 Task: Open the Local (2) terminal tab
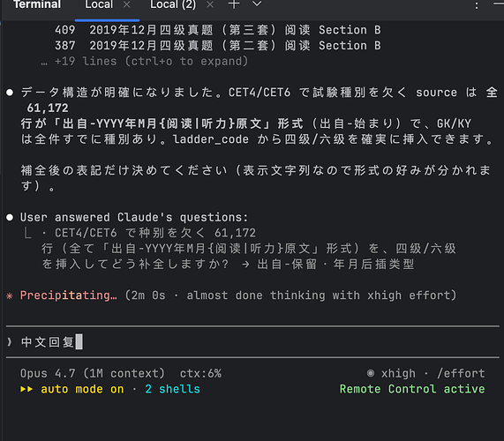coord(173,4)
